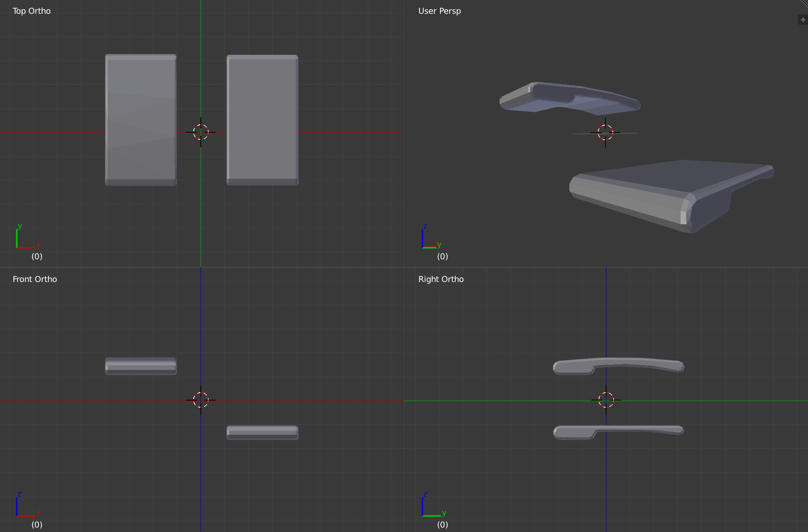This screenshot has height=532, width=808.
Task: Select left rectangular object in Top Ortho
Action: pos(141,120)
